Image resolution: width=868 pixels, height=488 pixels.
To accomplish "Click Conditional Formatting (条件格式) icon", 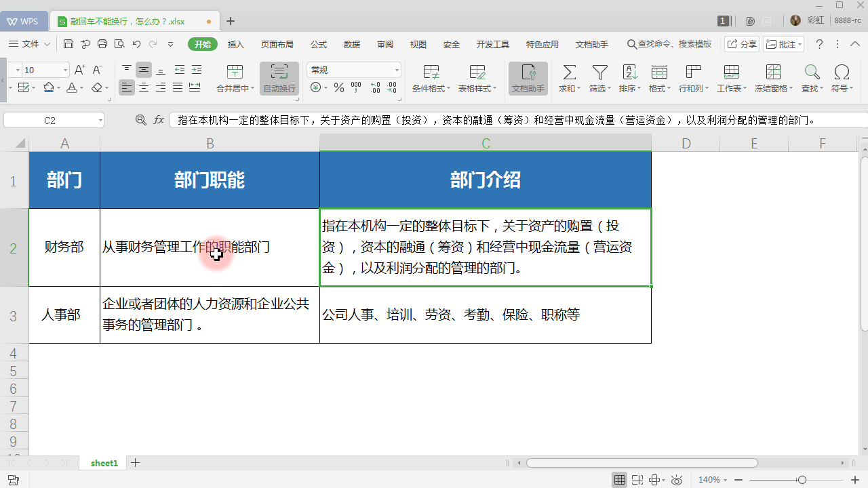I will [431, 78].
